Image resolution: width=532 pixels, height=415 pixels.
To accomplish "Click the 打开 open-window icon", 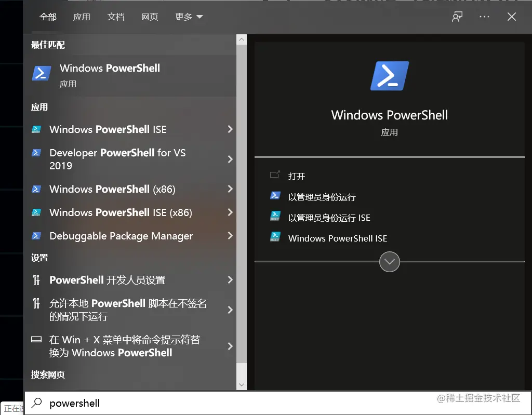I will 275,175.
